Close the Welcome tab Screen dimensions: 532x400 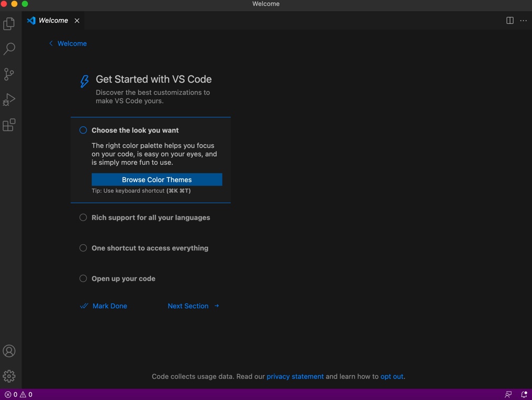[77, 21]
